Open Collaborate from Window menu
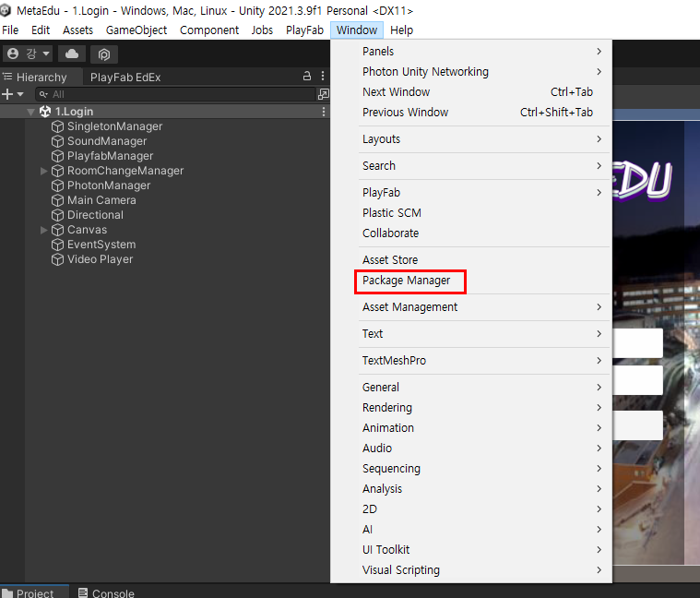 click(471, 233)
